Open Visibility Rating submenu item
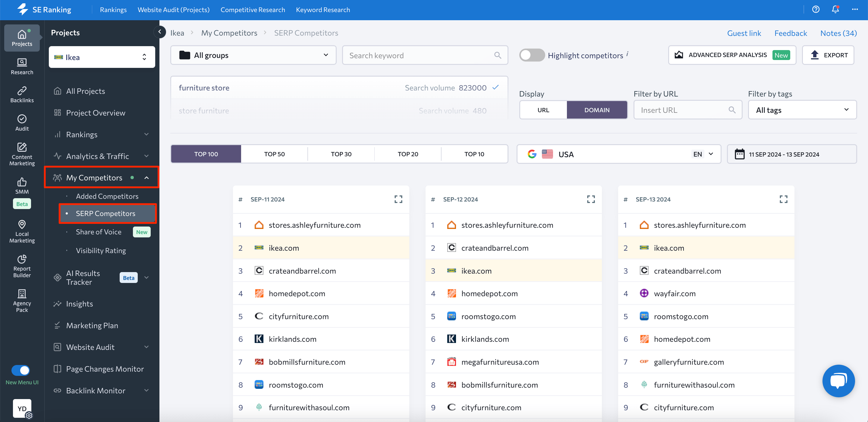 [x=101, y=250]
